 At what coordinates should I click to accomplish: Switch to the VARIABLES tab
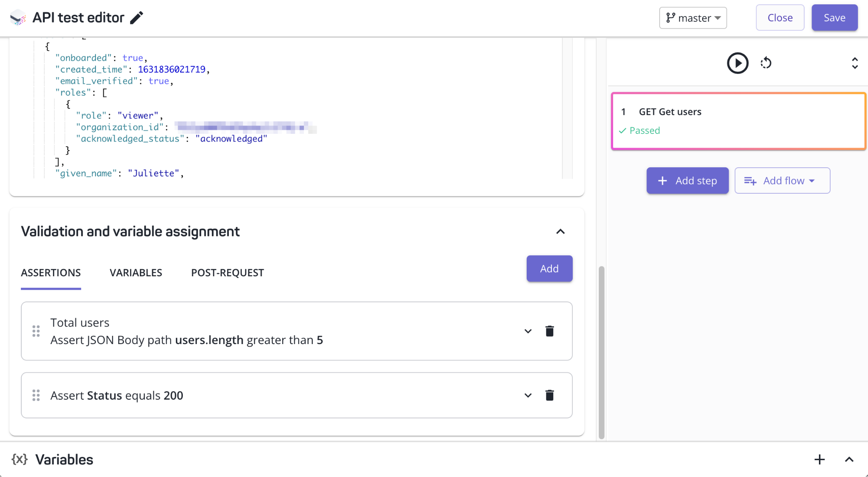[x=136, y=273]
